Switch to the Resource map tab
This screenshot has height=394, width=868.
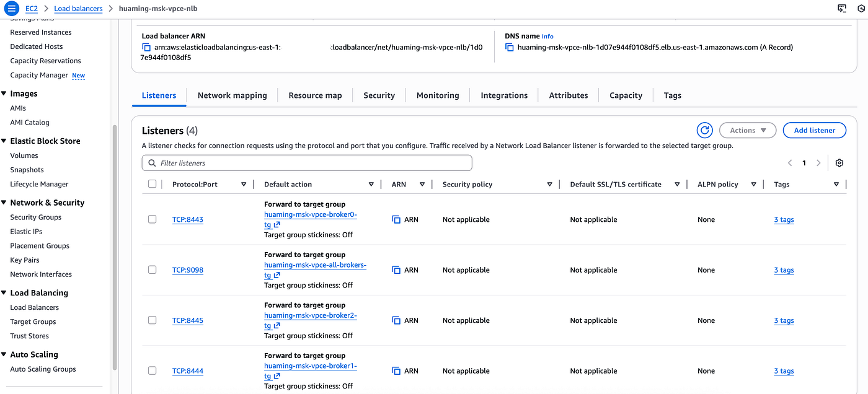[315, 95]
